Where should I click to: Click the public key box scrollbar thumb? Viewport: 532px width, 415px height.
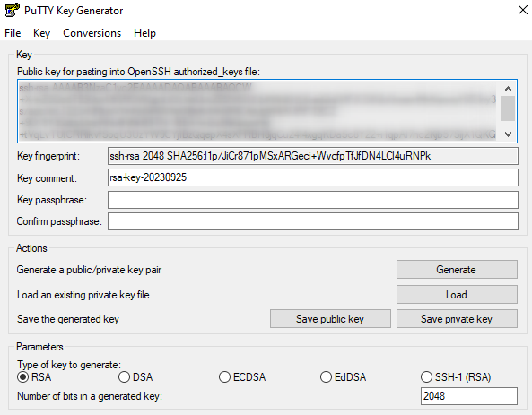point(508,108)
